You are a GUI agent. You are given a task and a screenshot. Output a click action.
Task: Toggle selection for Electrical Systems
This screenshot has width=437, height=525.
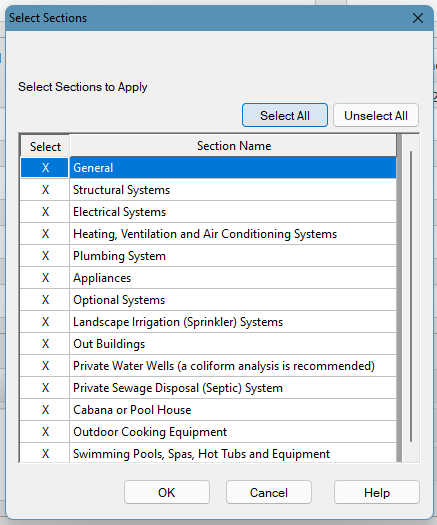click(45, 212)
